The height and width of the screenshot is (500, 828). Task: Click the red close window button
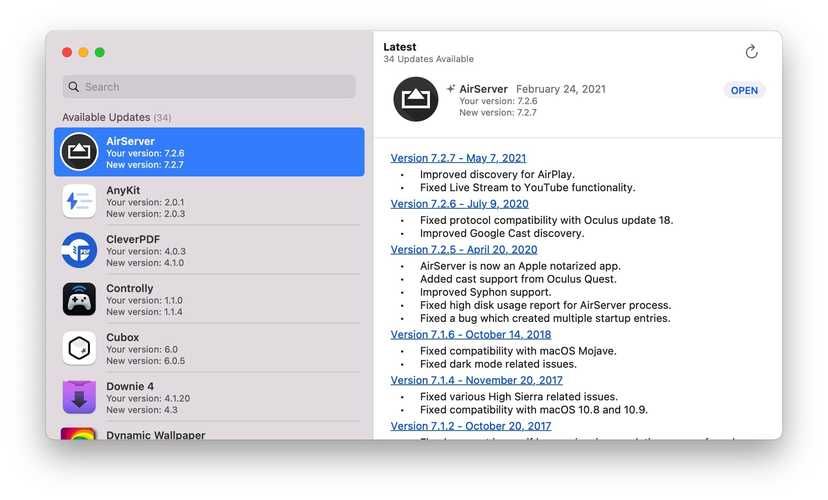tap(67, 52)
